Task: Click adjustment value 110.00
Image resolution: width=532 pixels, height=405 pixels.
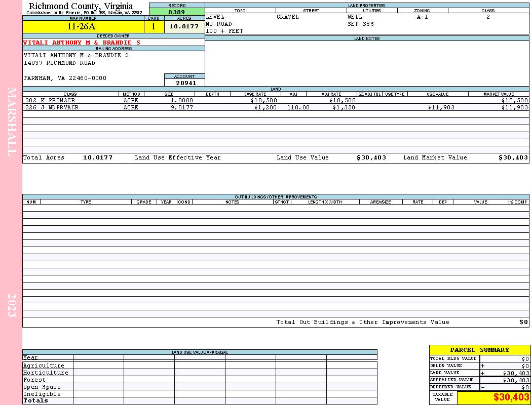Action: tap(298, 107)
